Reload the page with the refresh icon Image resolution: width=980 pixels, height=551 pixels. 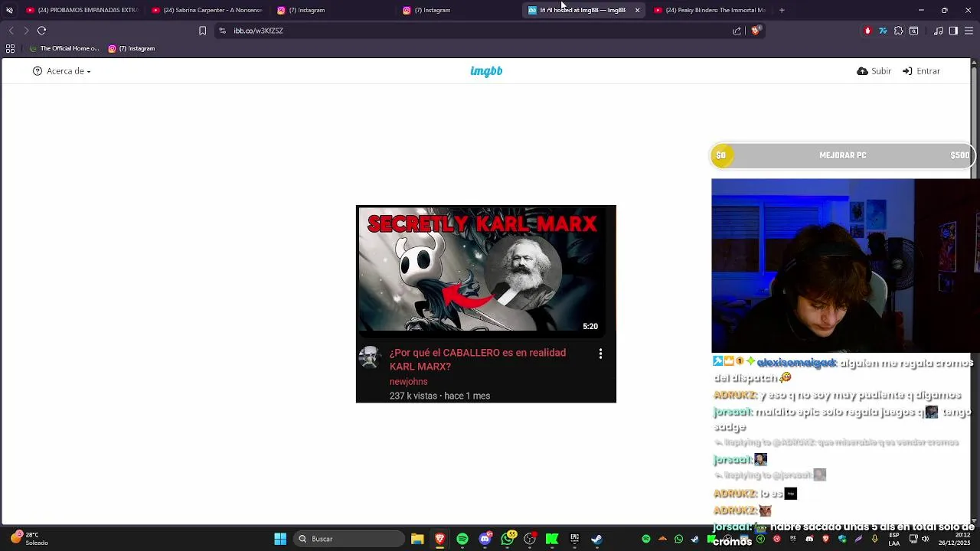[x=41, y=31]
